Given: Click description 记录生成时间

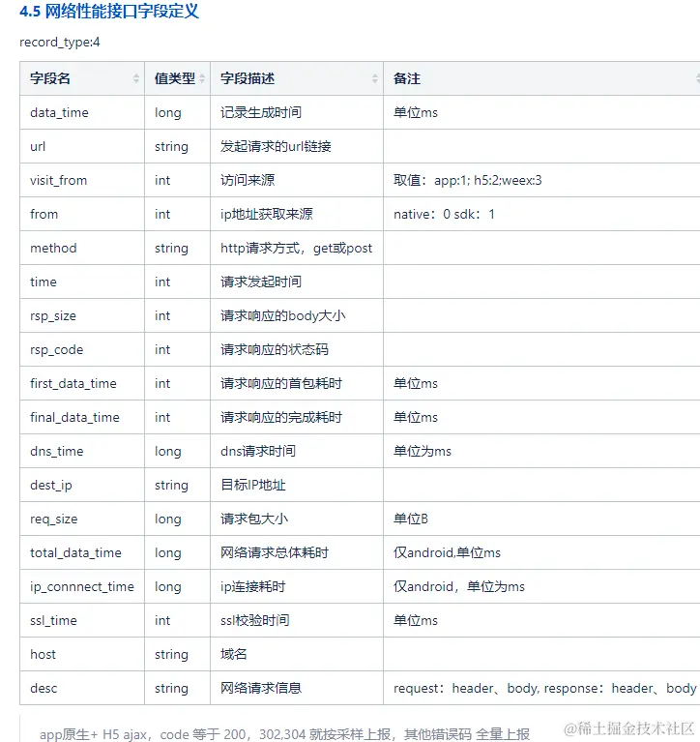Looking at the screenshot, I should [261, 112].
